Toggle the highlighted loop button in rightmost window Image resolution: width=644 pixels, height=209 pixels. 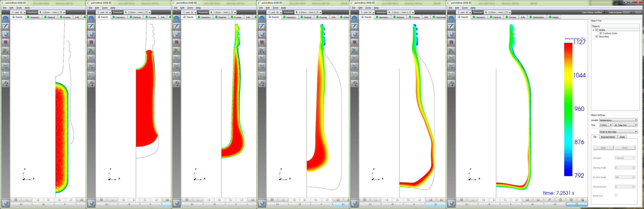coord(577,205)
